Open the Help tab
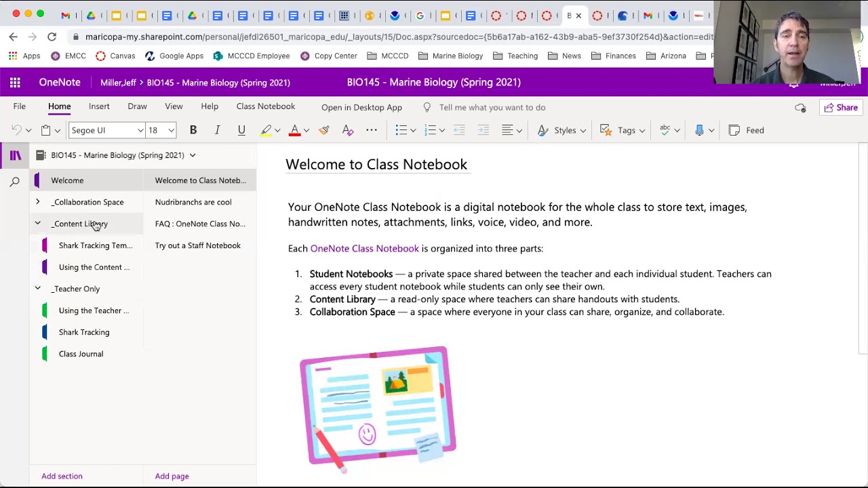 point(210,106)
